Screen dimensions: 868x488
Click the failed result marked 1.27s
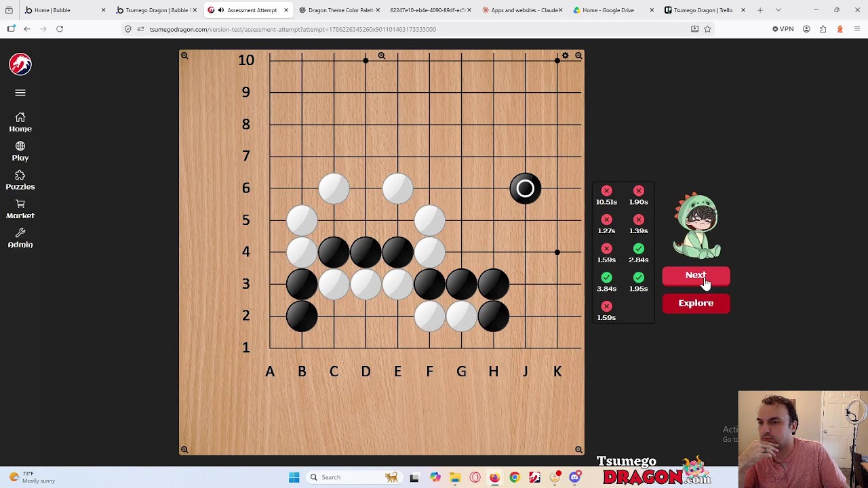606,224
